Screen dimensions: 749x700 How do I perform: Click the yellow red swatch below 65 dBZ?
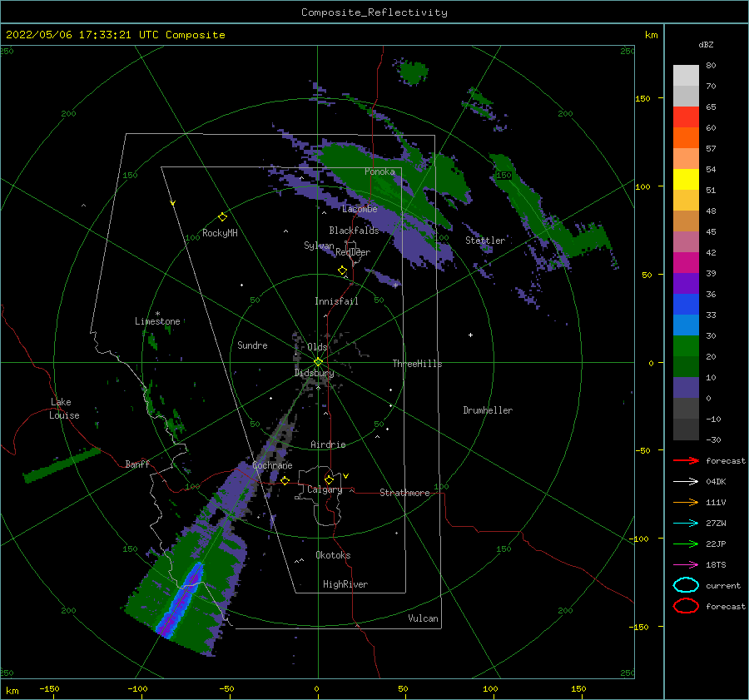(686, 117)
